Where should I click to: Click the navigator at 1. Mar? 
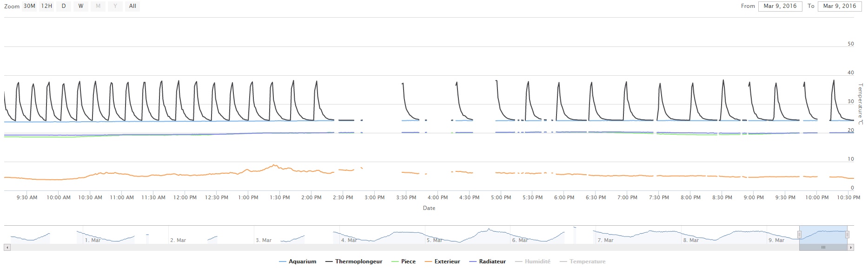click(x=93, y=240)
